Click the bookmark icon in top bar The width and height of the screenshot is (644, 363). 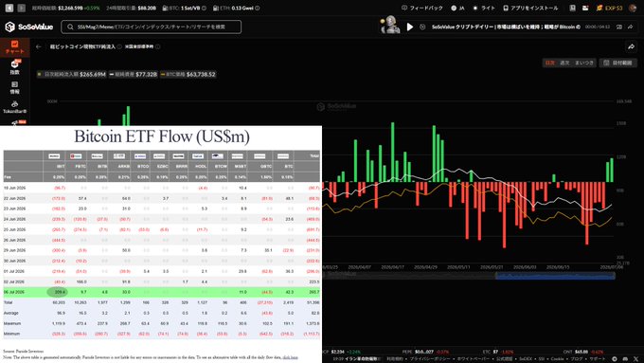[573, 8]
